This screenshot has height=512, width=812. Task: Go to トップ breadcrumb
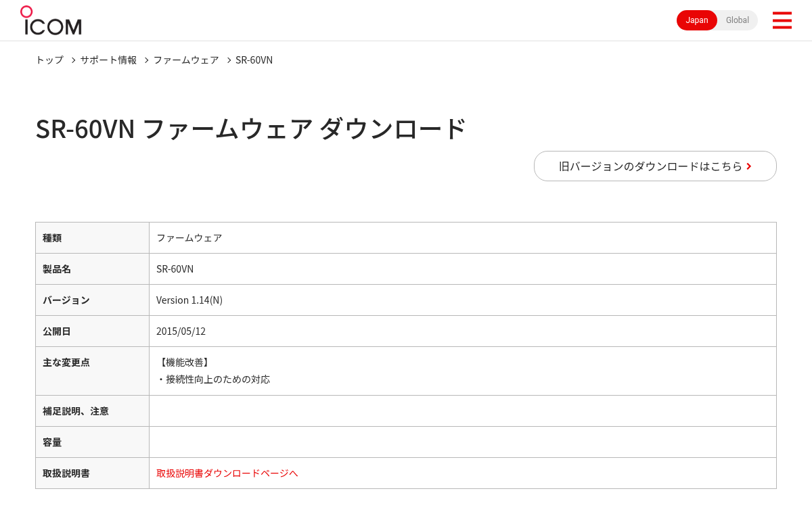pos(49,60)
